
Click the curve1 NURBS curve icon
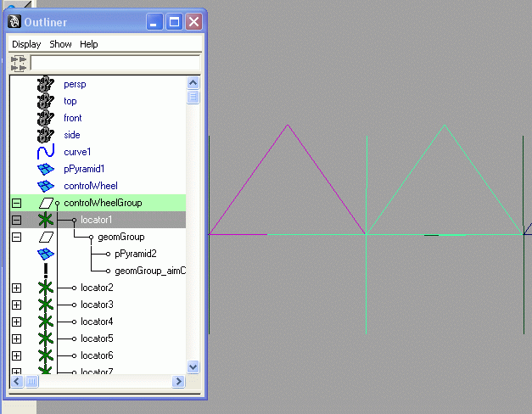pyautogui.click(x=46, y=152)
